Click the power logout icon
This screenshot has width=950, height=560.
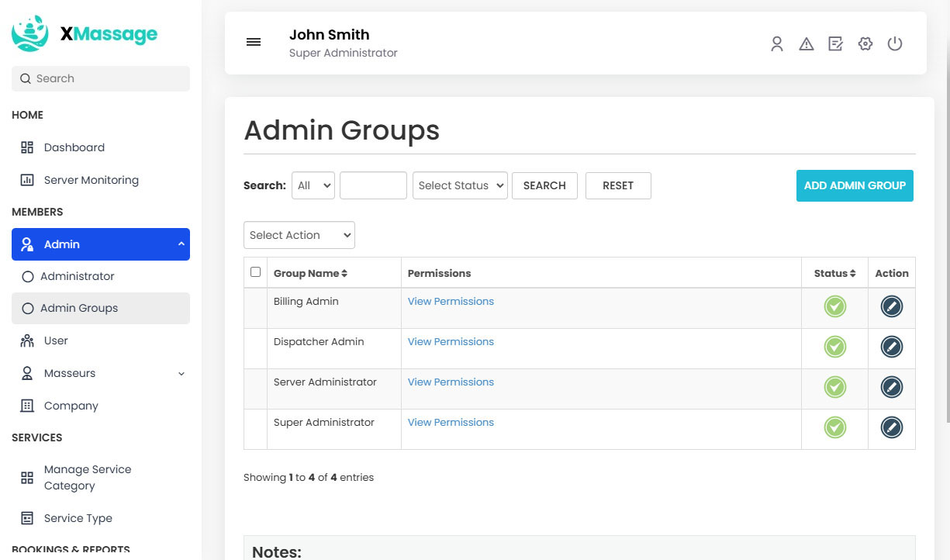(895, 44)
